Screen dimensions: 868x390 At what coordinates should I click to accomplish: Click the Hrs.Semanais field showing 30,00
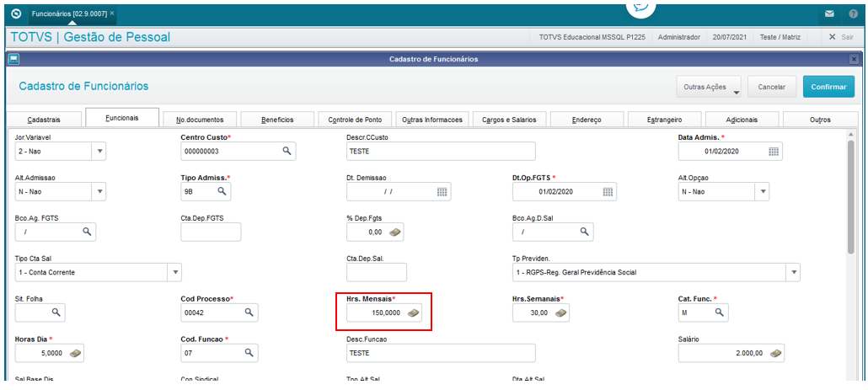click(x=541, y=313)
